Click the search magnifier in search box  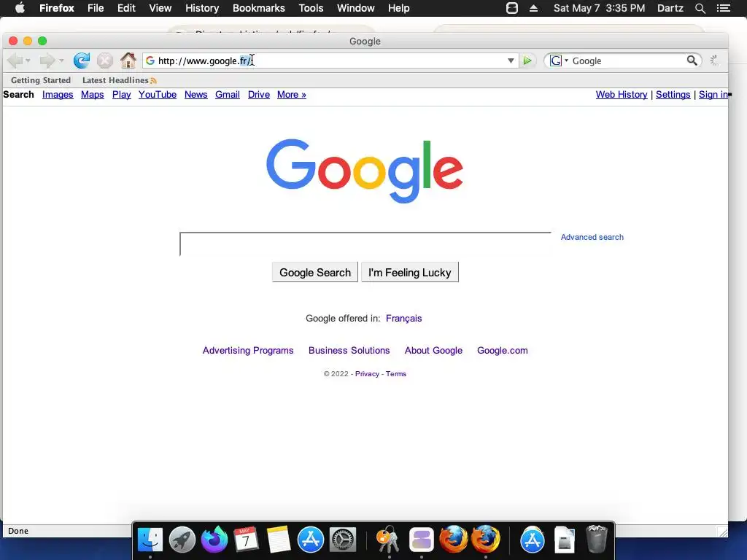point(692,61)
